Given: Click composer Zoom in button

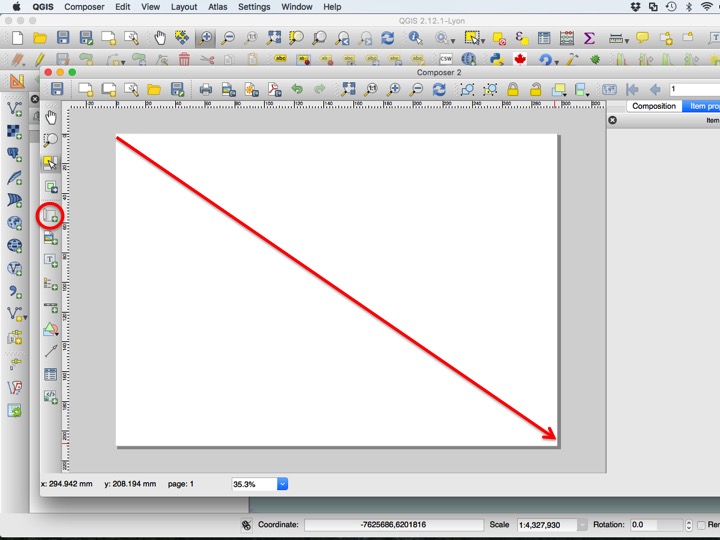Looking at the screenshot, I should (394, 89).
